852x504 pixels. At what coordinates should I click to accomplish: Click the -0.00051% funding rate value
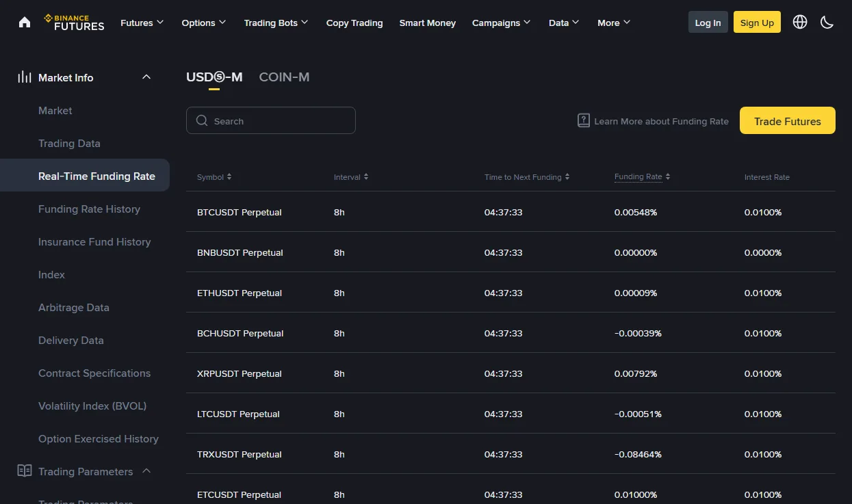(638, 414)
